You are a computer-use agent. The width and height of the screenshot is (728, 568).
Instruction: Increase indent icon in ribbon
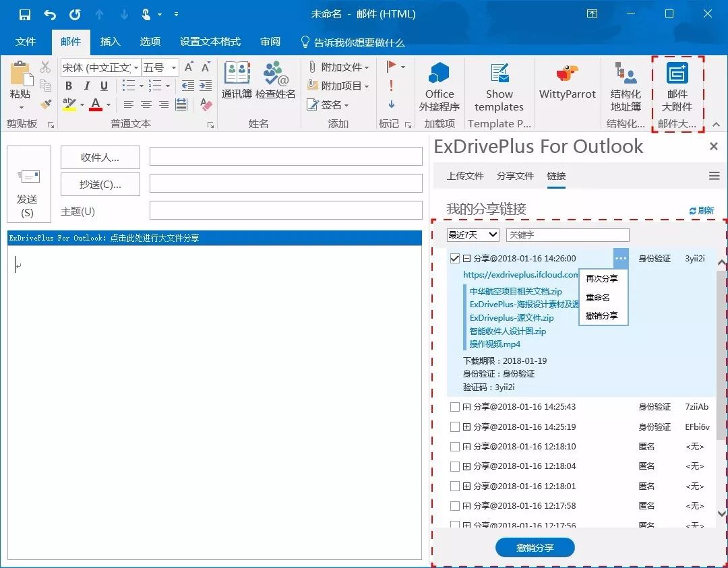click(x=205, y=86)
